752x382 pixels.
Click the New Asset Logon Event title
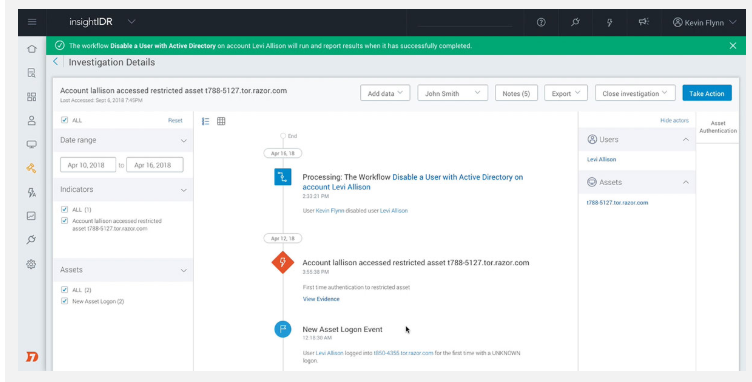342,329
